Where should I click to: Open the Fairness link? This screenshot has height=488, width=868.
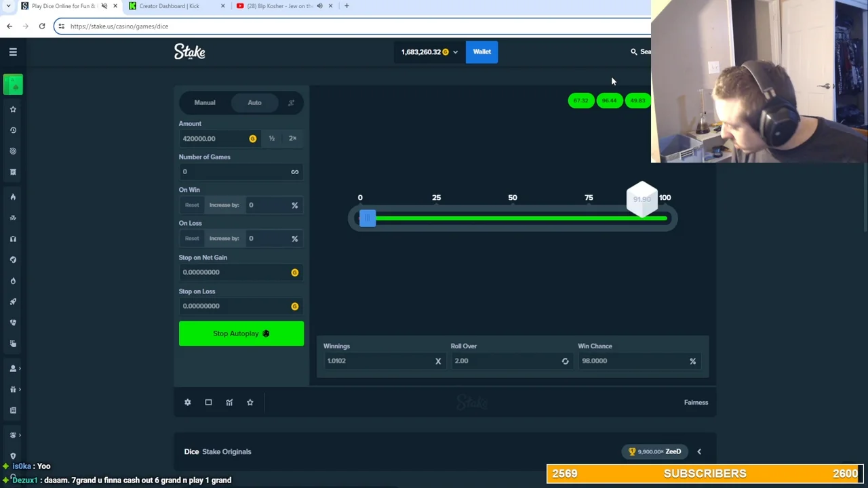click(696, 403)
